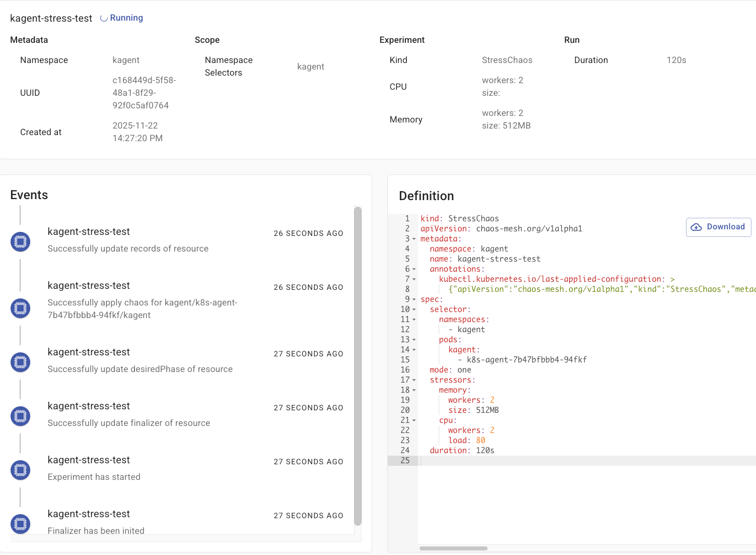Fold the selector section at line 10

(x=414, y=310)
